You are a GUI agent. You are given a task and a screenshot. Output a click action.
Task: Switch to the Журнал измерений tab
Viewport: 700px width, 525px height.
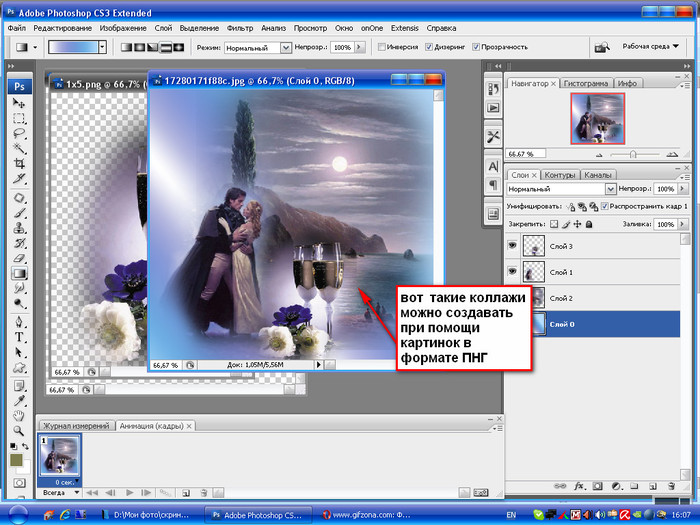coord(76,426)
